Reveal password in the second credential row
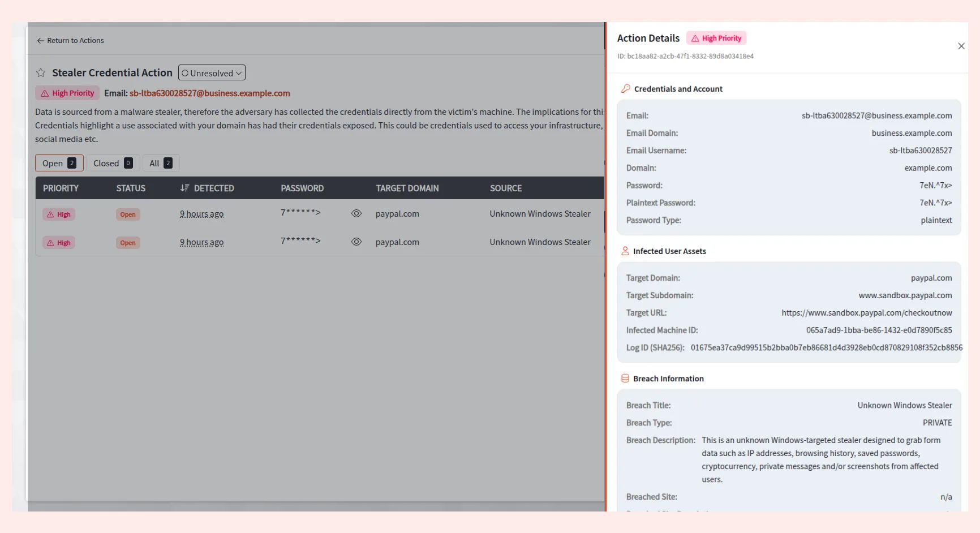Screen dimensions: 980x533 coord(356,242)
